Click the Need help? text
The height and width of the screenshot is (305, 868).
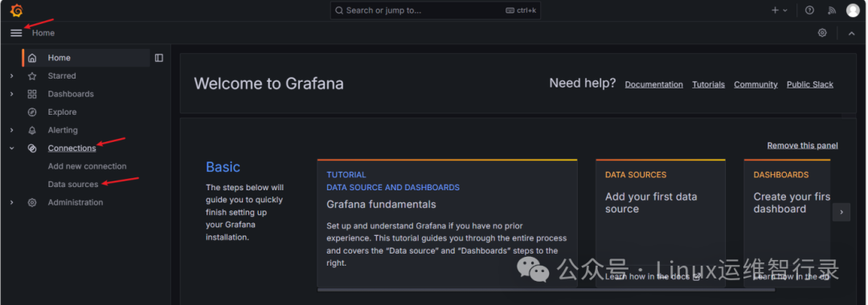click(x=583, y=83)
